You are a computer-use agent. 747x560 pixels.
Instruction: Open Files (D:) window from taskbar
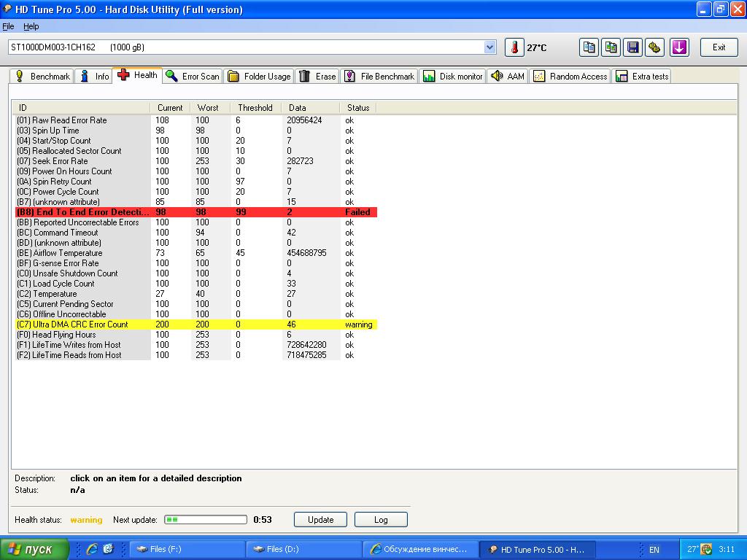[x=304, y=549]
